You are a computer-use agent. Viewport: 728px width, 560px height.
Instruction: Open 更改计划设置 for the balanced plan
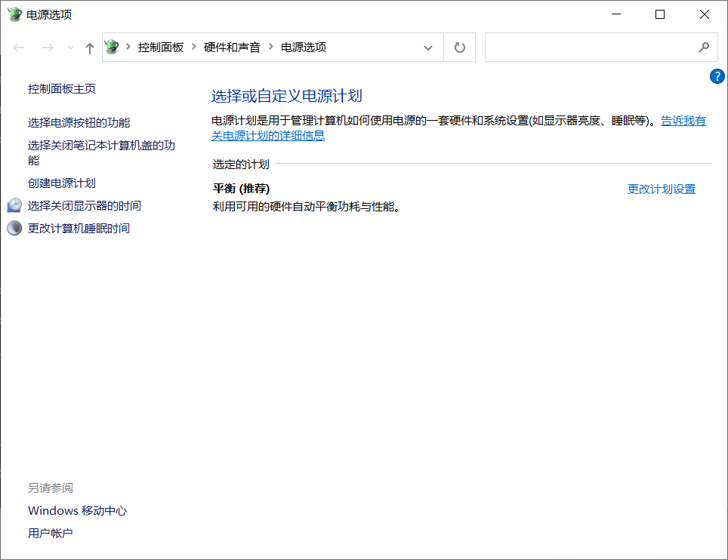(661, 189)
